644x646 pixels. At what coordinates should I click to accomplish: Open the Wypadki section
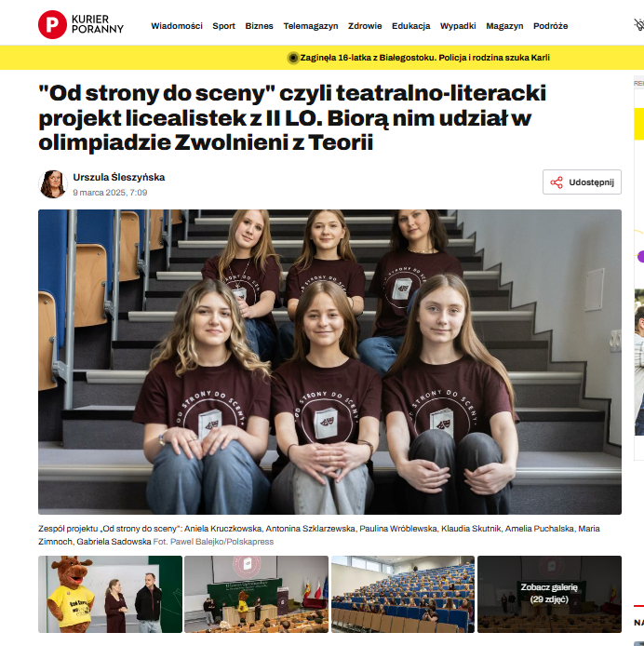click(458, 26)
